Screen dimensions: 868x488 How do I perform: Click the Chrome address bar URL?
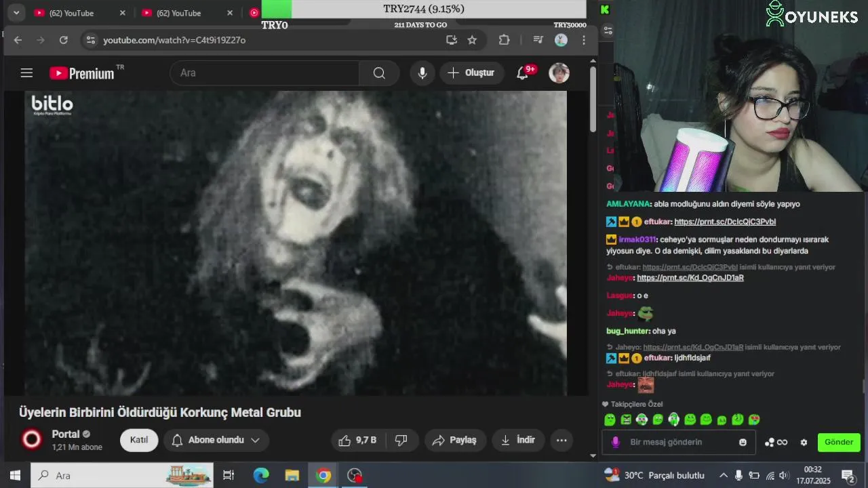click(174, 40)
